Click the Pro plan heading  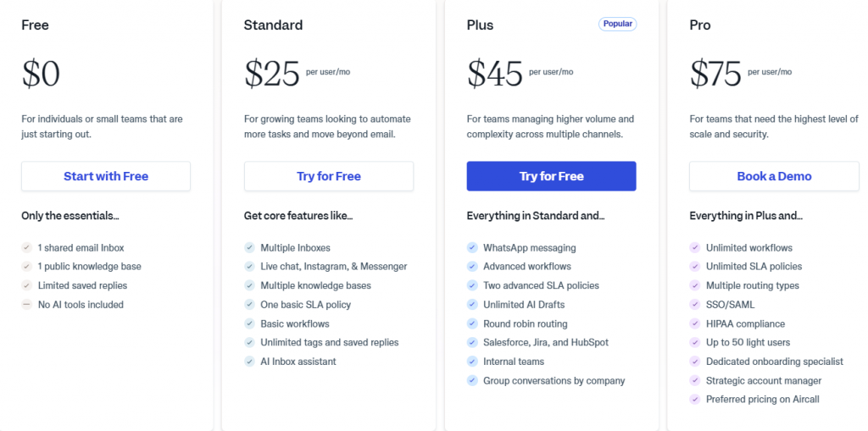point(699,25)
